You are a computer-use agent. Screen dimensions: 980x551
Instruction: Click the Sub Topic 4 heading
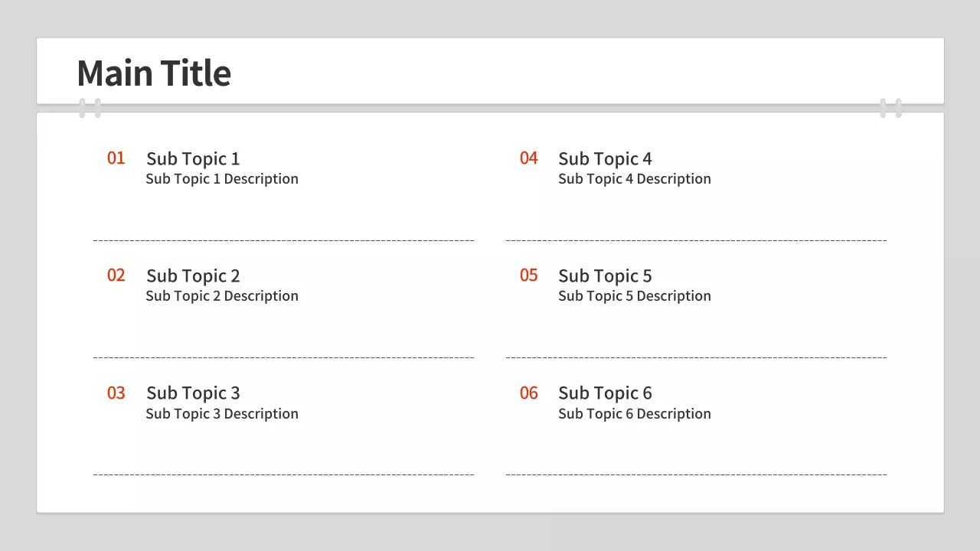605,159
